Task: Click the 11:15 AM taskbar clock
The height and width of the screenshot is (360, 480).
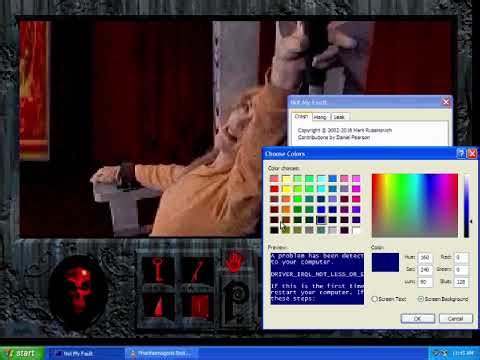Action: tap(464, 353)
